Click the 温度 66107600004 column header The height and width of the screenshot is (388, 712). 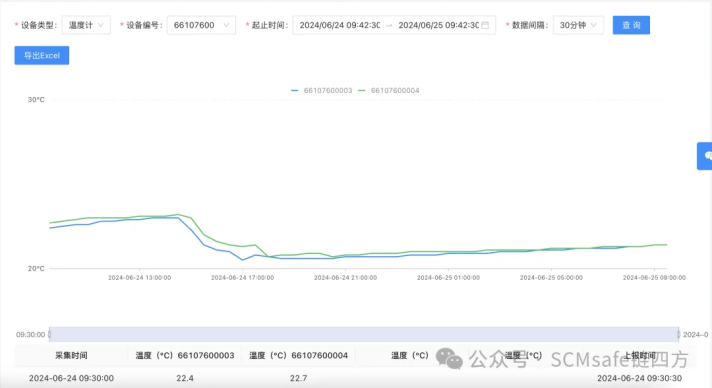[x=298, y=355]
